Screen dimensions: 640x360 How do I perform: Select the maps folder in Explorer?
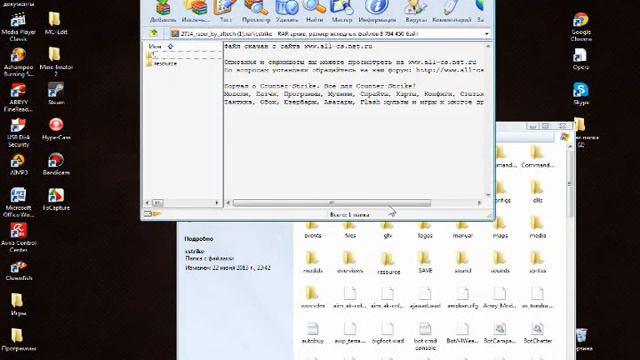(x=500, y=230)
